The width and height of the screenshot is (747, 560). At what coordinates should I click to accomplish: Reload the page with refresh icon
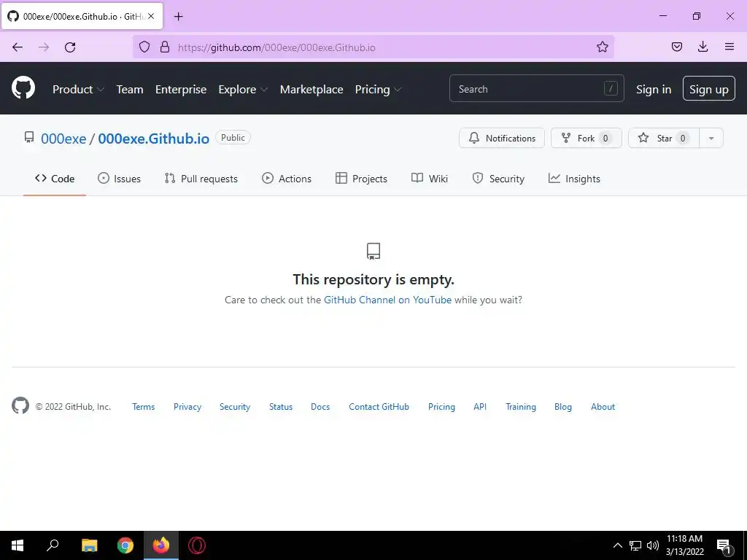[70, 47]
